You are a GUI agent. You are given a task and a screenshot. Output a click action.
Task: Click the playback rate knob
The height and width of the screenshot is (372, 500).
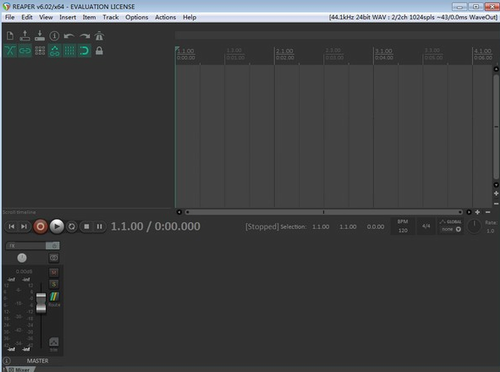(474, 226)
